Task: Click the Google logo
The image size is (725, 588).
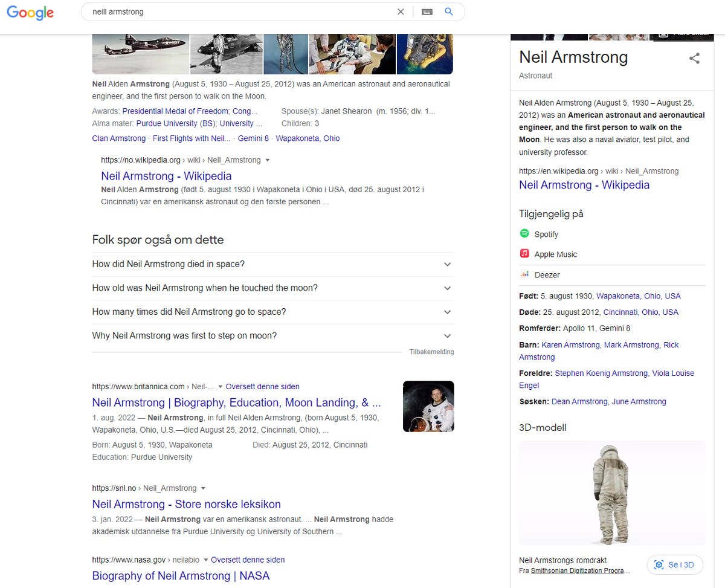Action: coord(30,13)
